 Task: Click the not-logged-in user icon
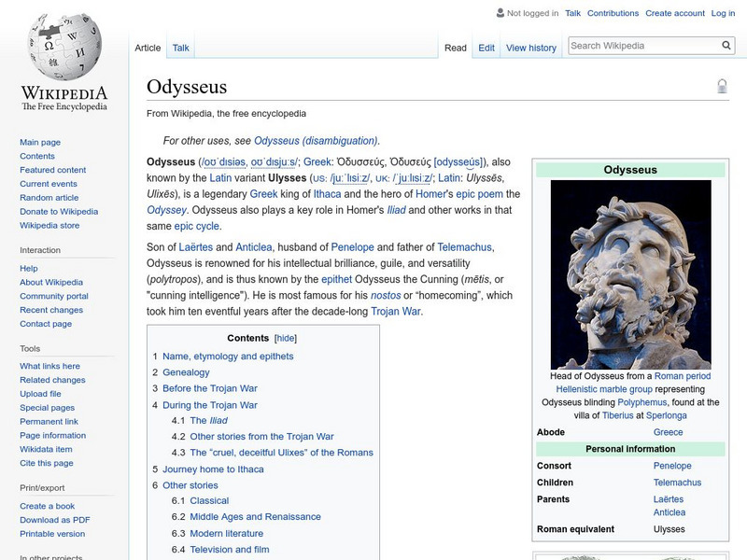[500, 13]
